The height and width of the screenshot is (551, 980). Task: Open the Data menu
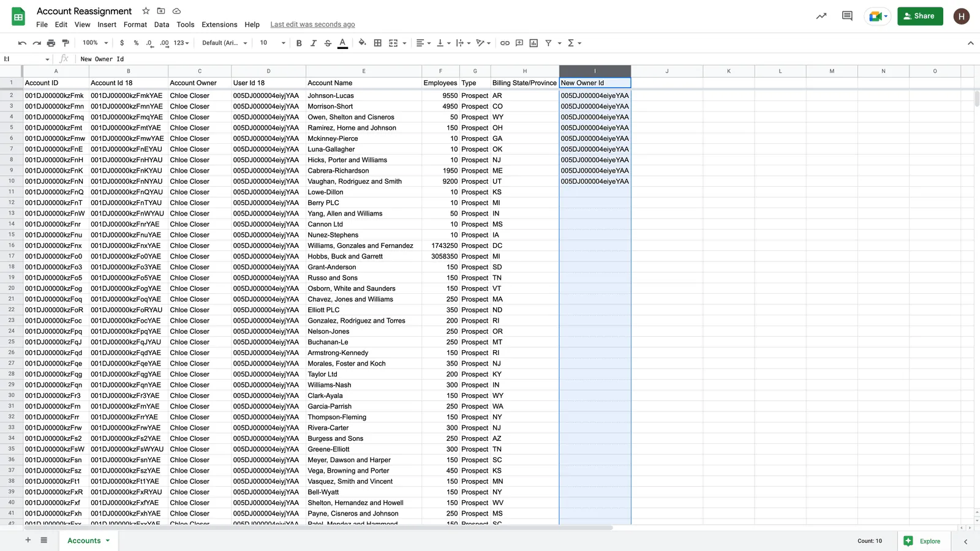click(162, 24)
